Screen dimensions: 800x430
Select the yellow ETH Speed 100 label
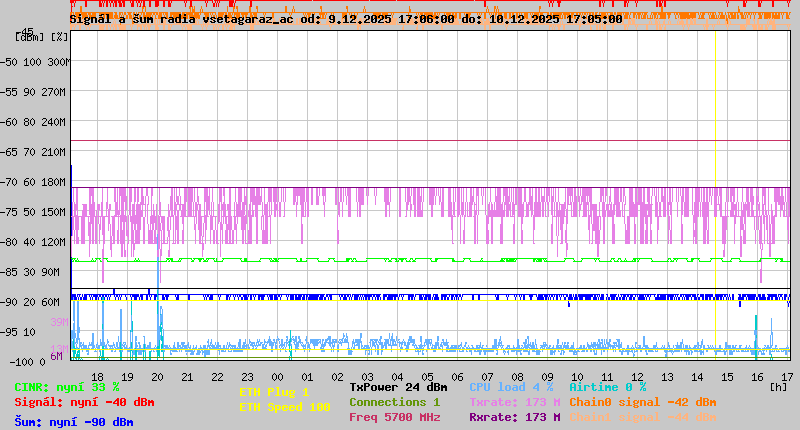284,407
